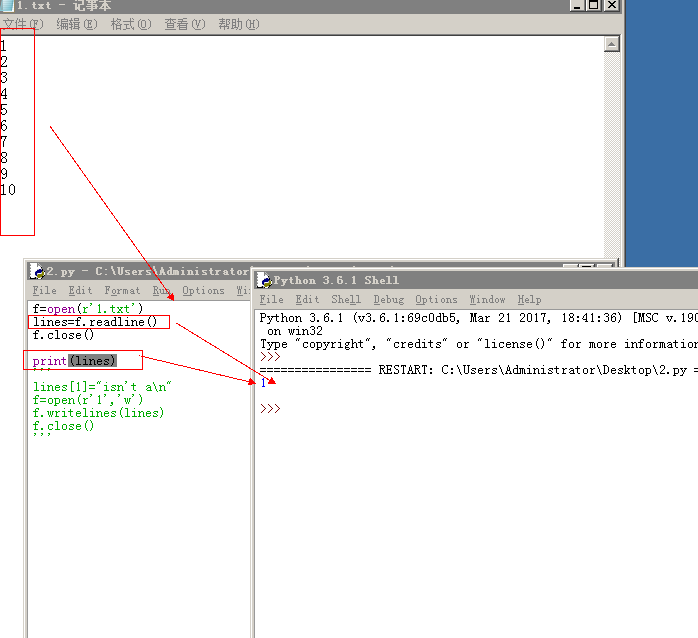Close the 1.txt Notepad window
Viewport: 698px width, 638px height.
pyautogui.click(x=611, y=5)
